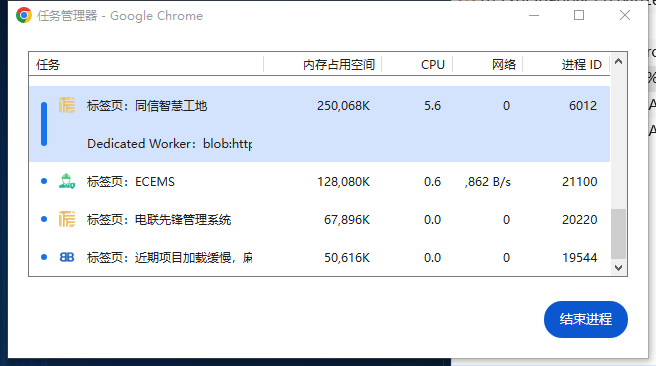Click the CPU value 0.6

[x=432, y=182]
